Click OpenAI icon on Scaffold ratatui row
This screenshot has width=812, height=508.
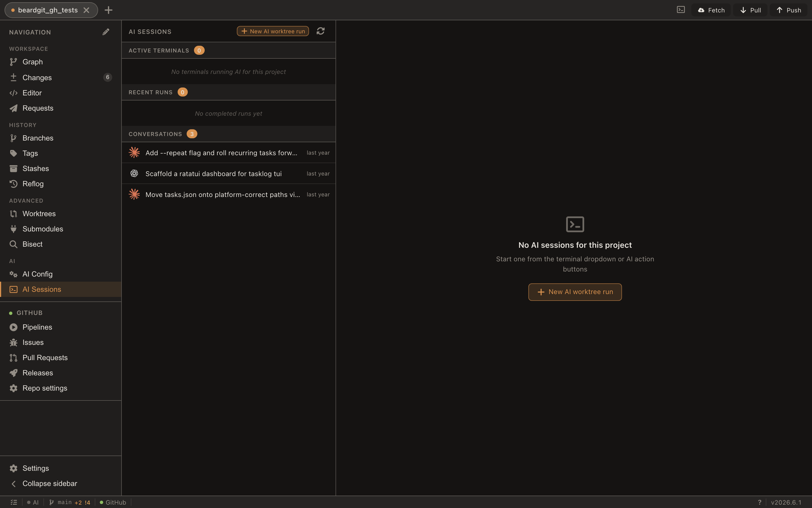click(134, 173)
